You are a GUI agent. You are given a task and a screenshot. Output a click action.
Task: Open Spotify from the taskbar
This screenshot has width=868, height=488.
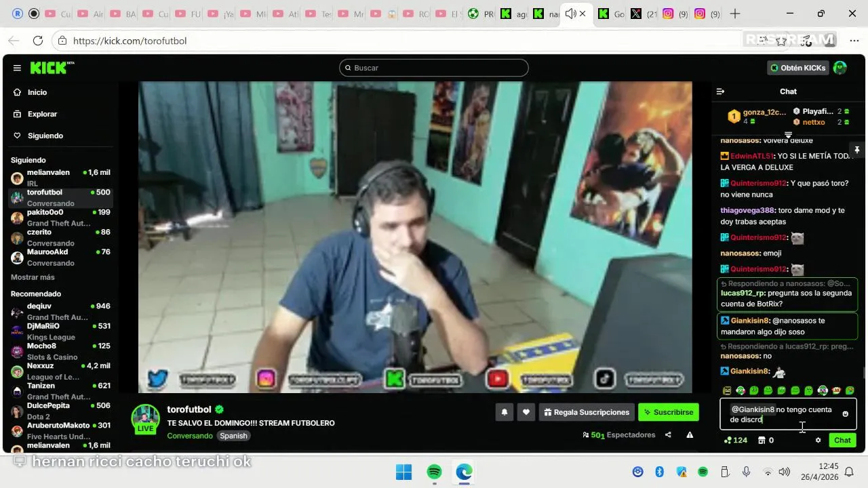point(434,472)
